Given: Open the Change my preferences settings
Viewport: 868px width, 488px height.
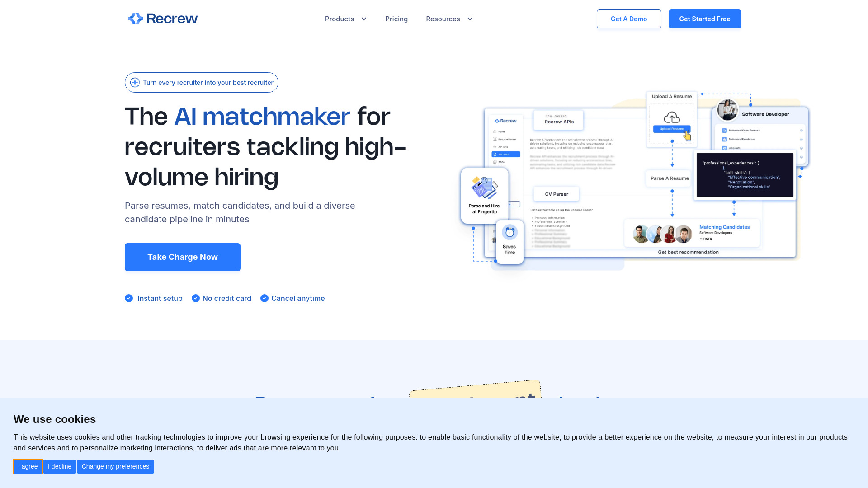Looking at the screenshot, I should pyautogui.click(x=115, y=466).
